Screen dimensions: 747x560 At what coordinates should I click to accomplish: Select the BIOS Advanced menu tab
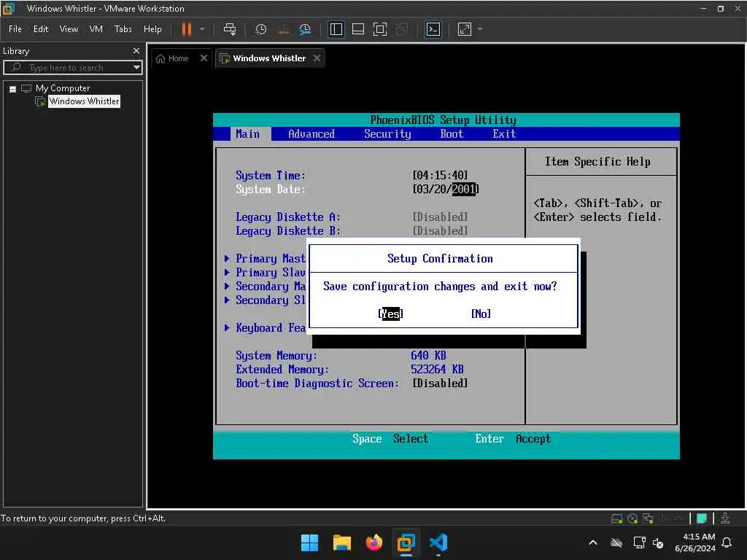coord(311,134)
